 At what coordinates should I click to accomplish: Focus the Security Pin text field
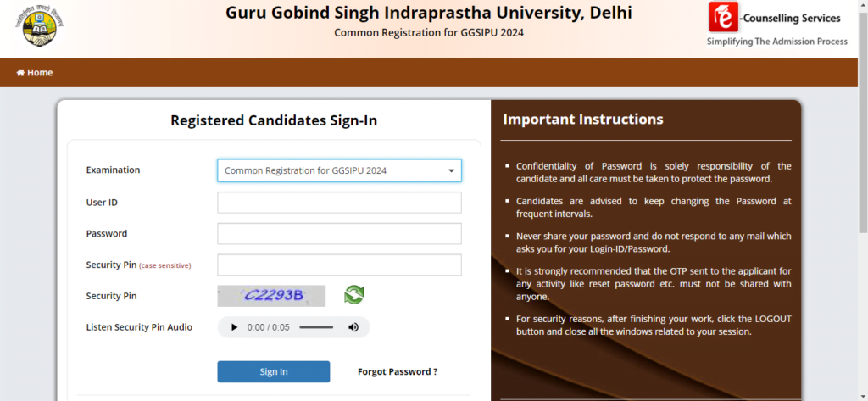tap(339, 265)
